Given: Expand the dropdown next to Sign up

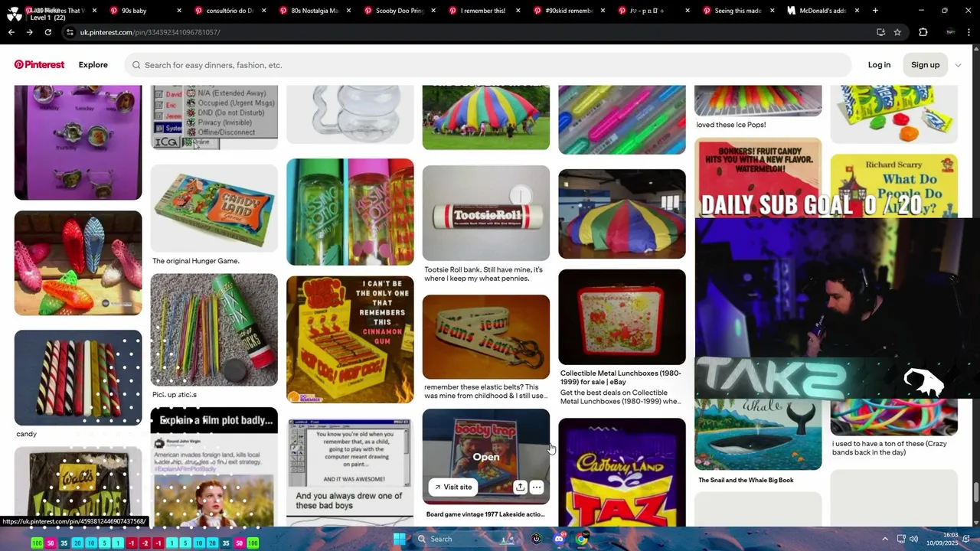Looking at the screenshot, I should point(958,65).
